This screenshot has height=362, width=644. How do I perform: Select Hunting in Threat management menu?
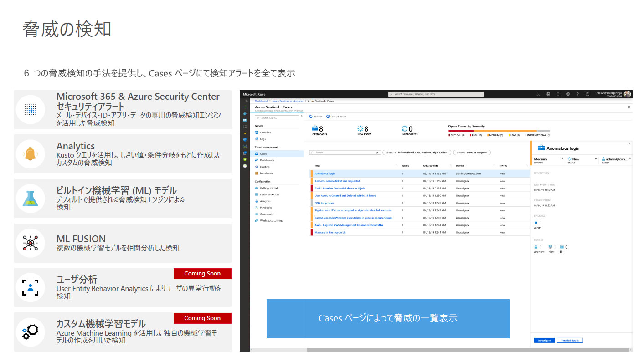coord(264,167)
